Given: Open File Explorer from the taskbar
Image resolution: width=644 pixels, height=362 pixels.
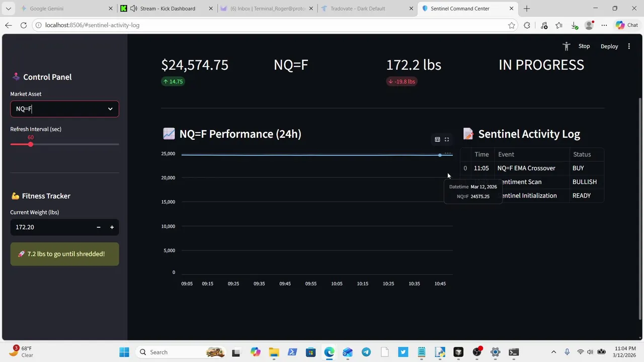Looking at the screenshot, I should 274,352.
